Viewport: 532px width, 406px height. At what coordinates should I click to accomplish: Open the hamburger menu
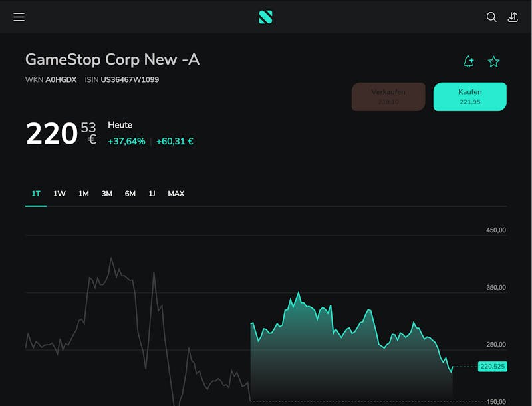(19, 17)
